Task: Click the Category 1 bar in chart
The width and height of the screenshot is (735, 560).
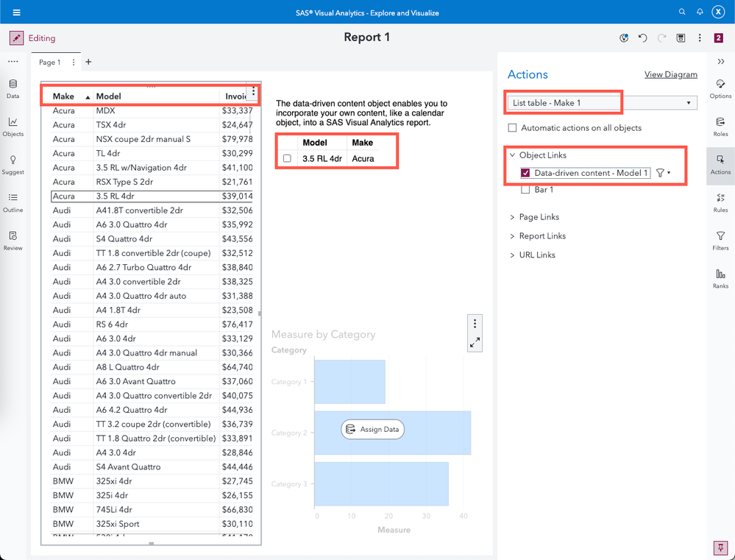Action: pos(349,382)
